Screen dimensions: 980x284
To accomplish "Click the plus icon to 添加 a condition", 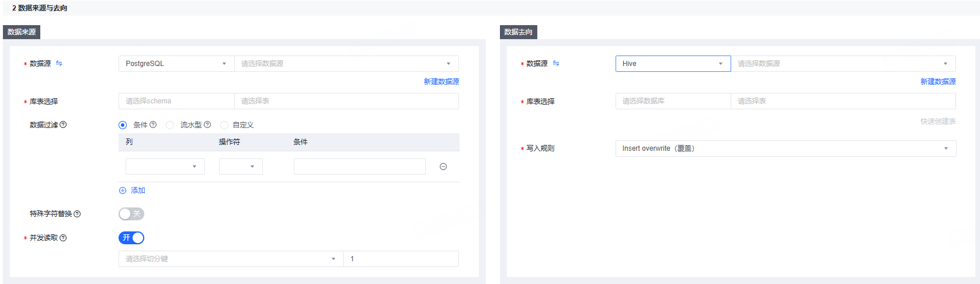I will click(123, 191).
